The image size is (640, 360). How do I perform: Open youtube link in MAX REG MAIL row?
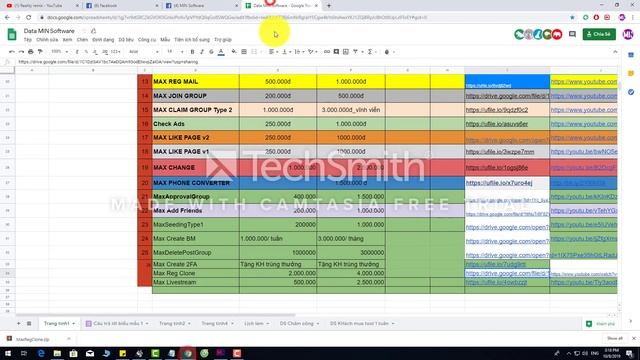click(584, 82)
